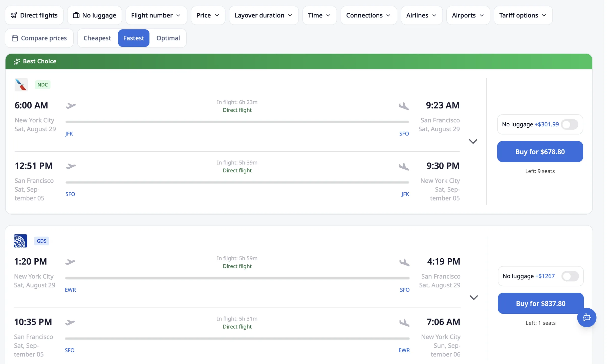Click JFK arrival code on 9:30 PM flight

click(x=405, y=194)
